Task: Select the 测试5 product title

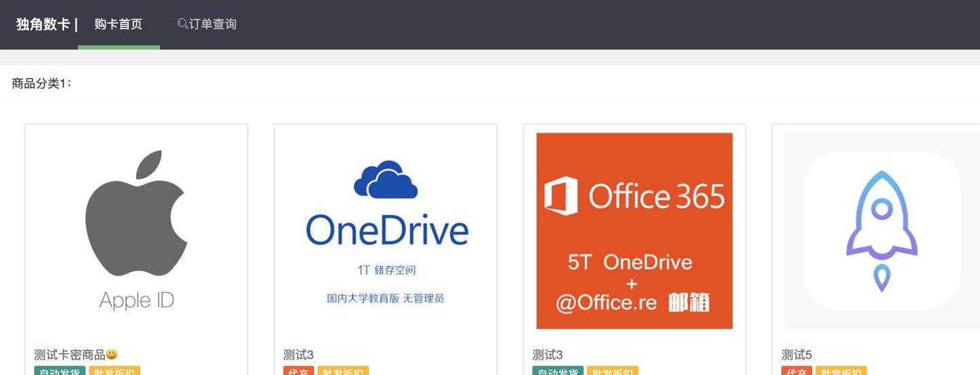Action: (796, 355)
